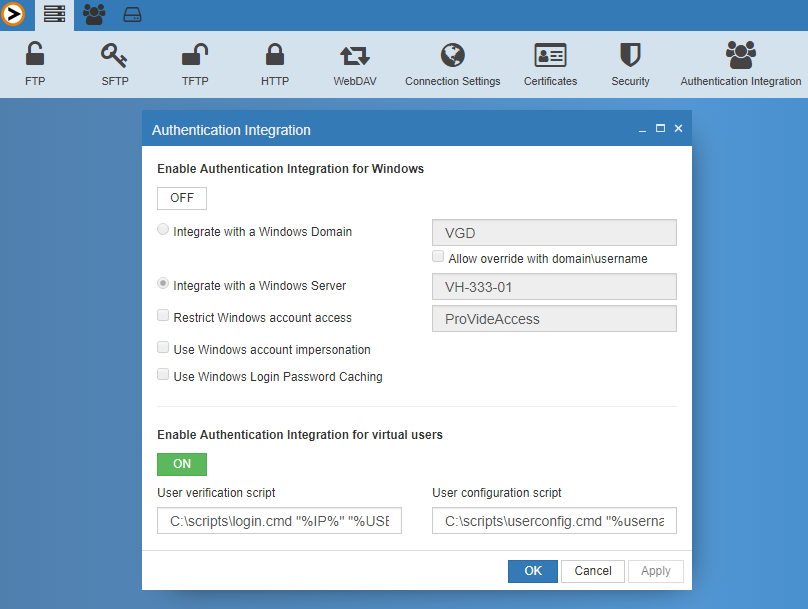The height and width of the screenshot is (609, 808).
Task: Enable Use Windows account impersonation
Action: pos(163,347)
